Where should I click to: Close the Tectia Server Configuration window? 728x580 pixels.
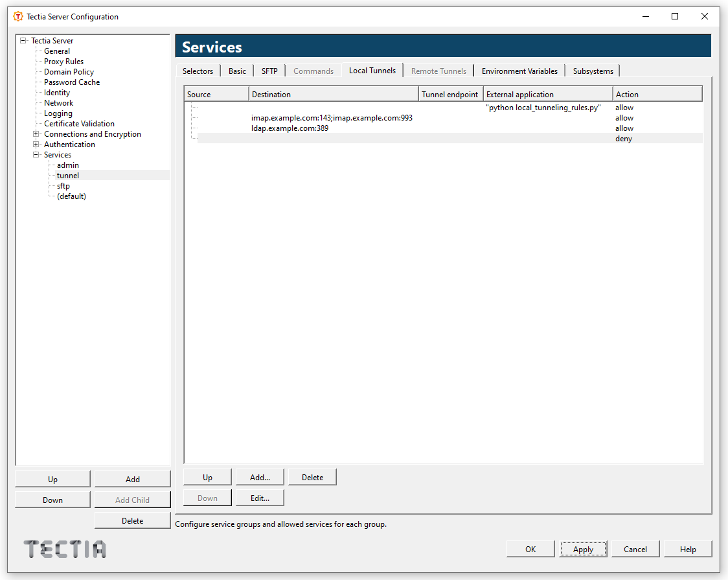tap(704, 16)
